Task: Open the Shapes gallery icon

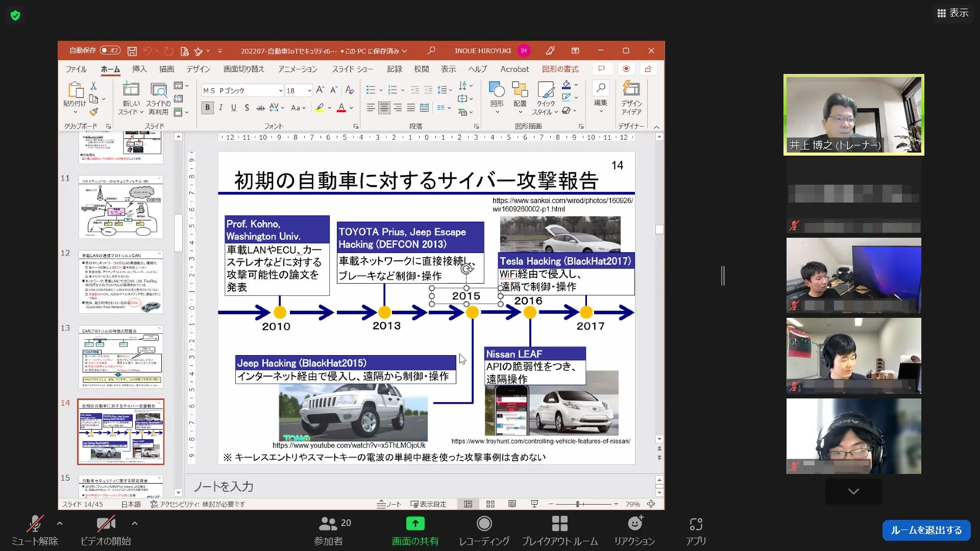Action: (x=497, y=90)
